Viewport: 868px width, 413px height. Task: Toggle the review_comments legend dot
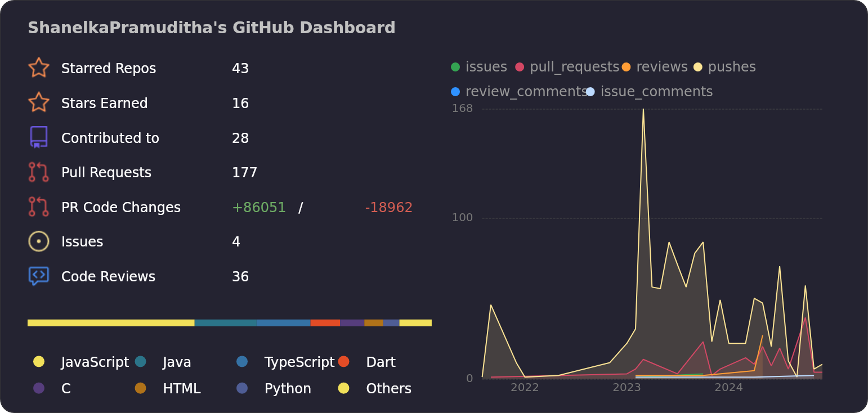pos(455,92)
